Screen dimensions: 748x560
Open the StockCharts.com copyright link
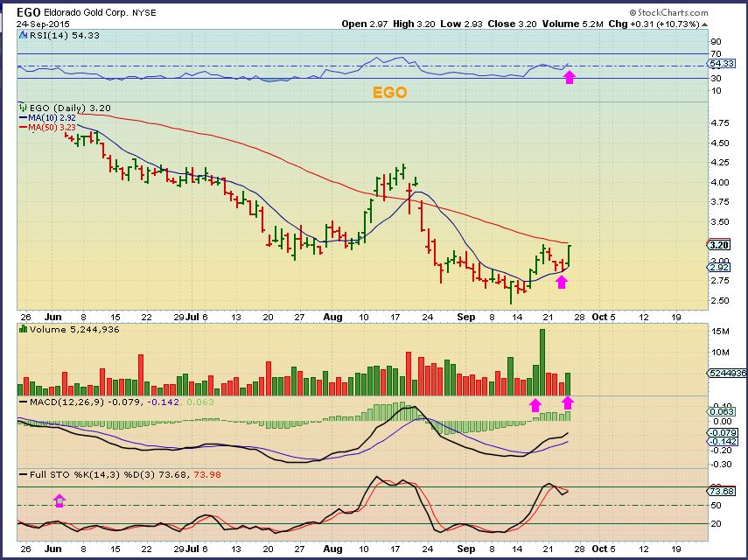[x=668, y=12]
